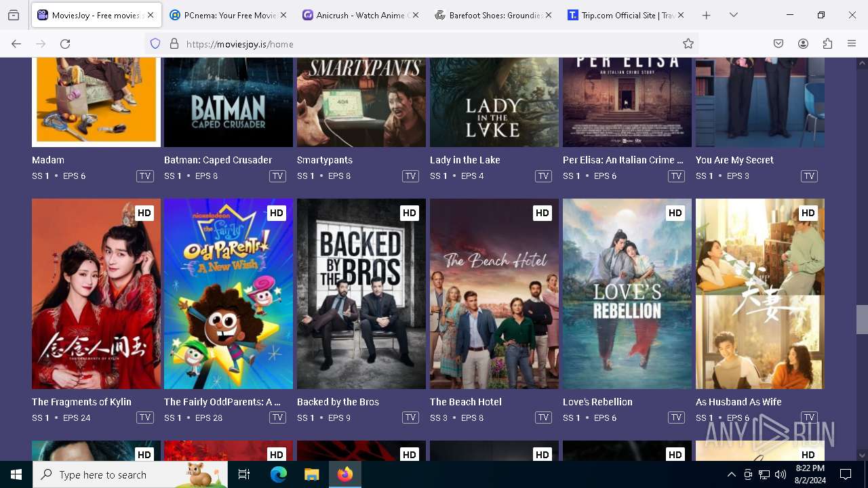This screenshot has width=868, height=488.
Task: Click TV badge beside The Beach Hotel
Action: click(x=543, y=418)
